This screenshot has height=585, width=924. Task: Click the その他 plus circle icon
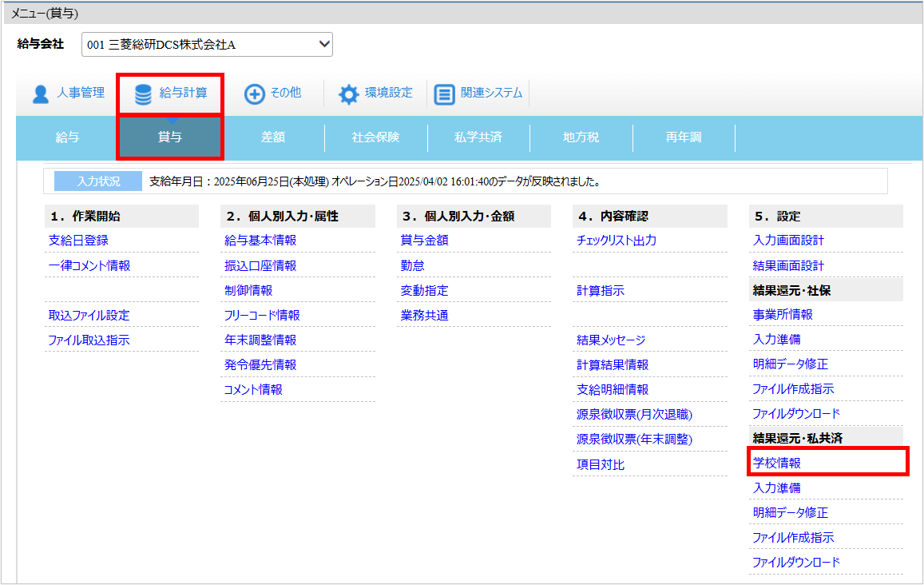pyautogui.click(x=255, y=94)
